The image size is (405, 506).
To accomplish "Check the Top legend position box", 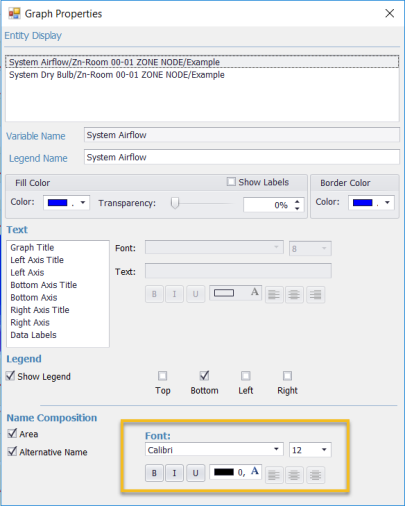I will tap(162, 376).
